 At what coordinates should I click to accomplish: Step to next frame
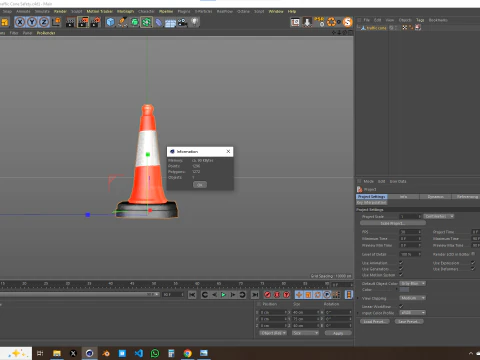[x=233, y=295]
